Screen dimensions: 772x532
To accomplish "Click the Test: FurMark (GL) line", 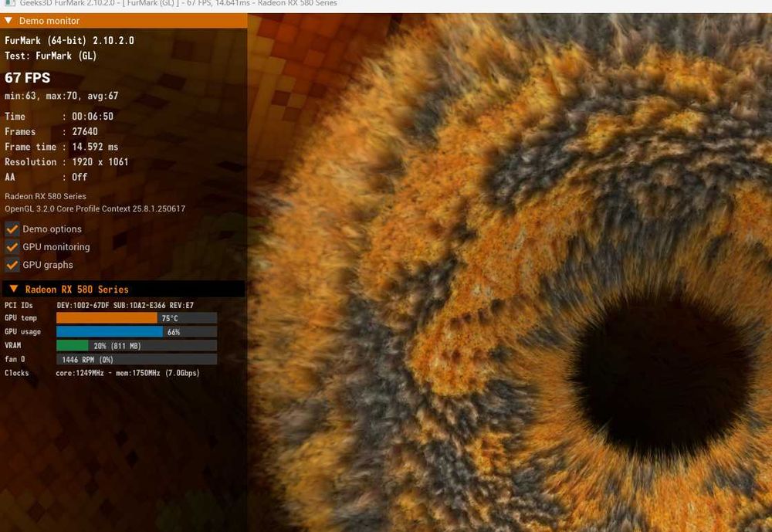I will click(51, 56).
